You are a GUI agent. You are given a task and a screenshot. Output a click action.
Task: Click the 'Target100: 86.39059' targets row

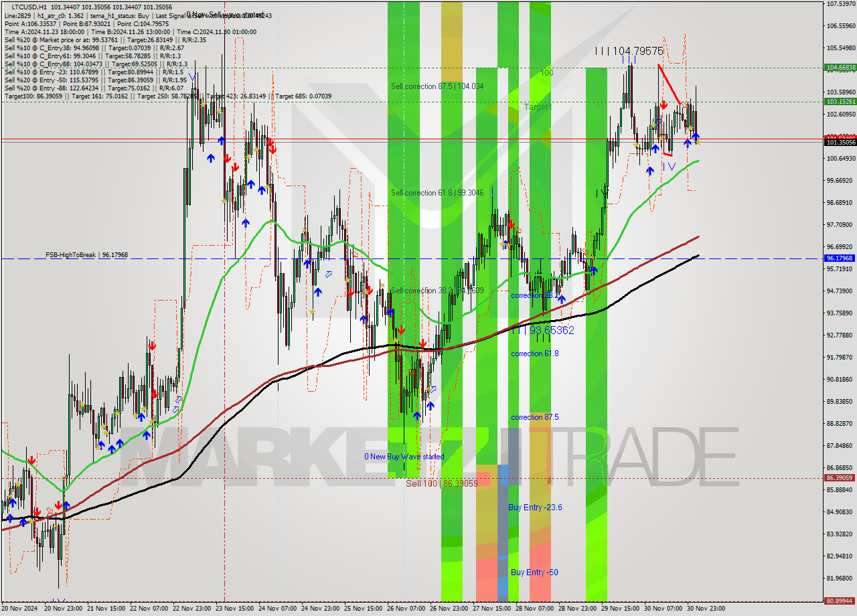click(x=167, y=96)
